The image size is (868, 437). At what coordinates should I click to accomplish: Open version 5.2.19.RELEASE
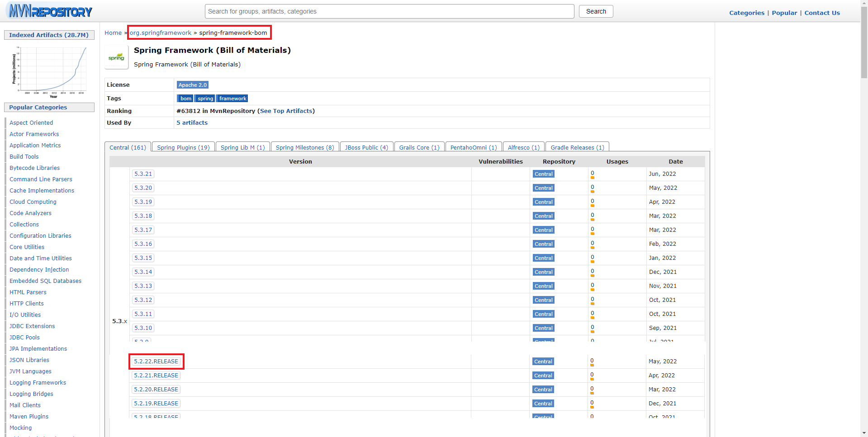click(156, 404)
